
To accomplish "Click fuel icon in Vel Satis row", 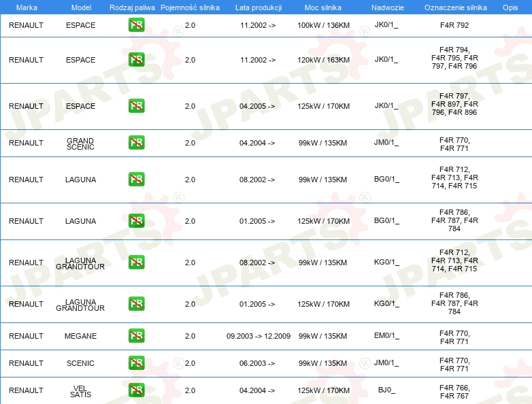I will coord(136,390).
